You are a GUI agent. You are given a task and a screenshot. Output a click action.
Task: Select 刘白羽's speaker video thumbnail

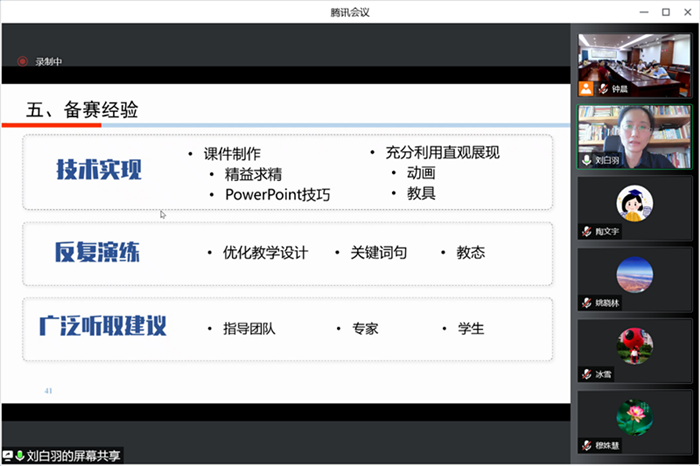coord(634,133)
